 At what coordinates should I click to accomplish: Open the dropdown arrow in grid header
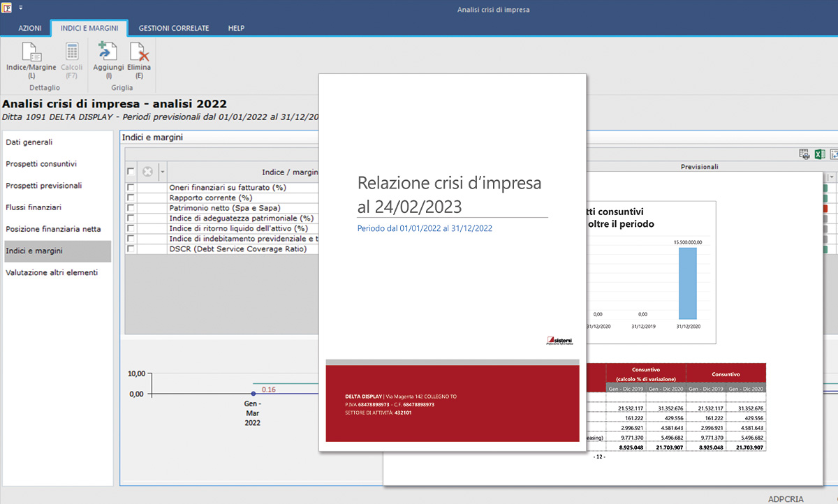163,172
